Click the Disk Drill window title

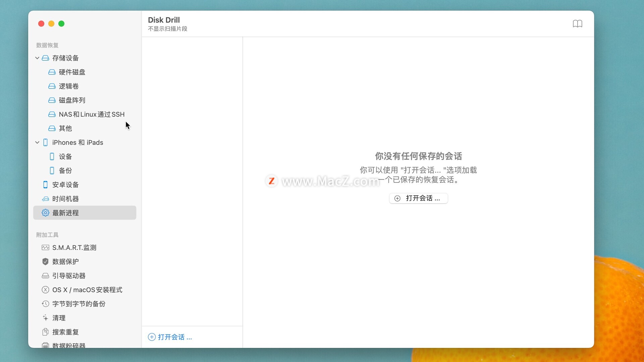click(164, 20)
